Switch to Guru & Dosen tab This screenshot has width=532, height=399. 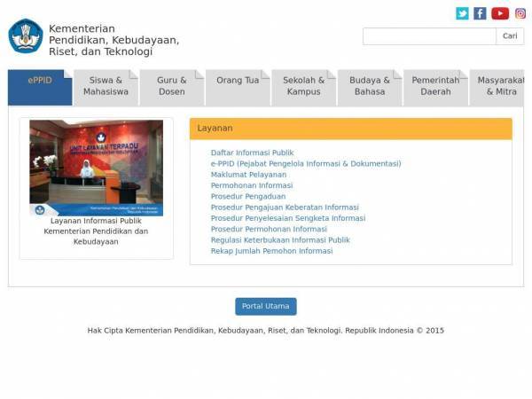(172, 88)
